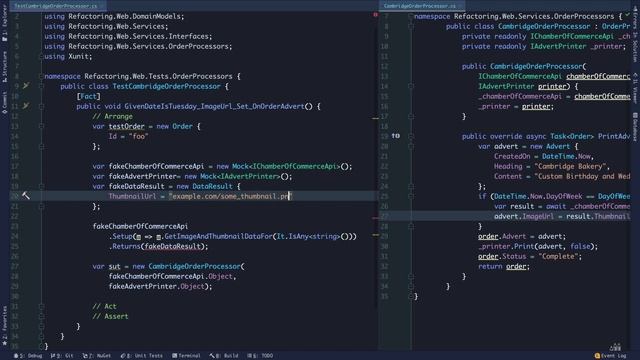The image size is (640, 360).
Task: Open the Commit side panel
Action: 4,102
